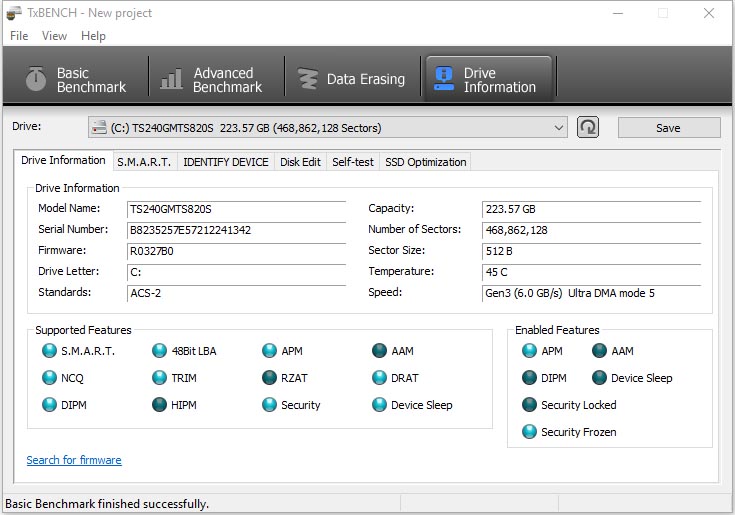The height and width of the screenshot is (515, 735).
Task: Click the supported Device Sleep indicator
Action: point(379,404)
